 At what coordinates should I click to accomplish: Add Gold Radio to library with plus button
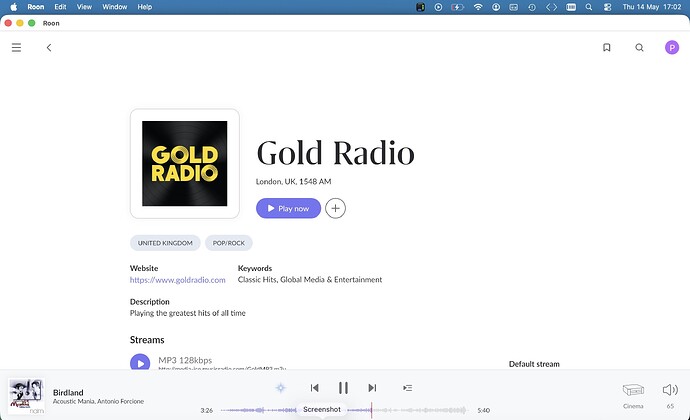tap(335, 208)
